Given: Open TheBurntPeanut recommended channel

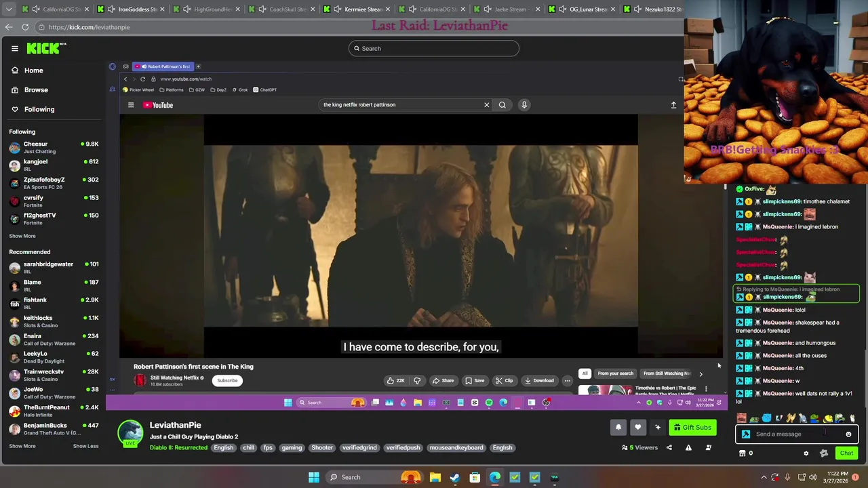Looking at the screenshot, I should (x=54, y=410).
